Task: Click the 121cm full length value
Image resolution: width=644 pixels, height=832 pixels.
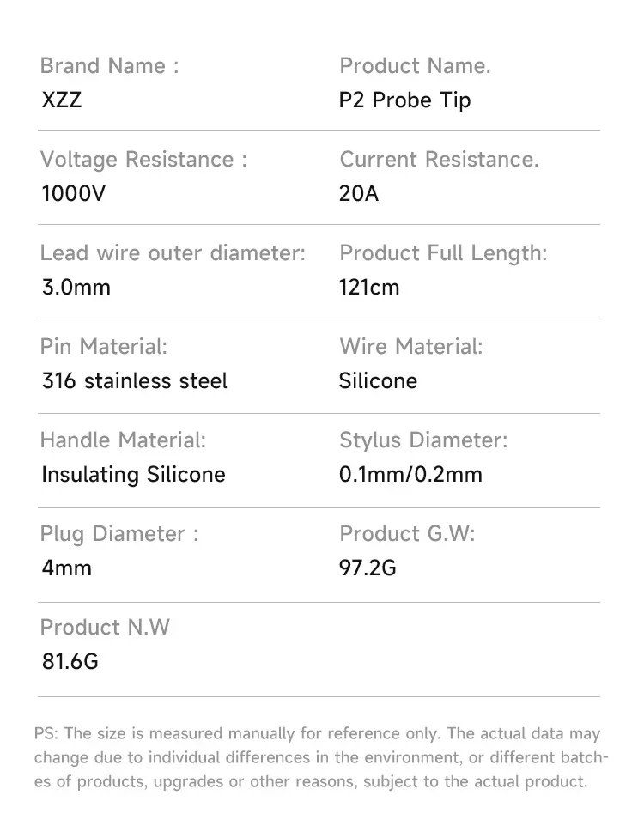Action: tap(369, 288)
